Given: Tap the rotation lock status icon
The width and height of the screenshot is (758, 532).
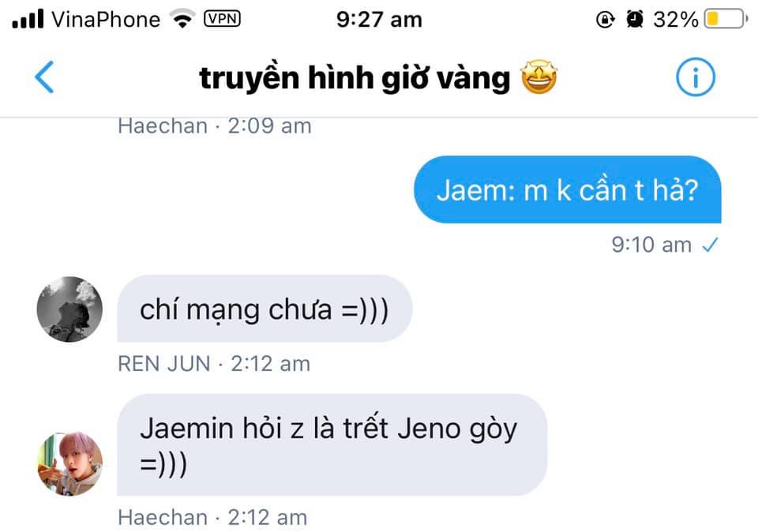Looking at the screenshot, I should point(605,19).
